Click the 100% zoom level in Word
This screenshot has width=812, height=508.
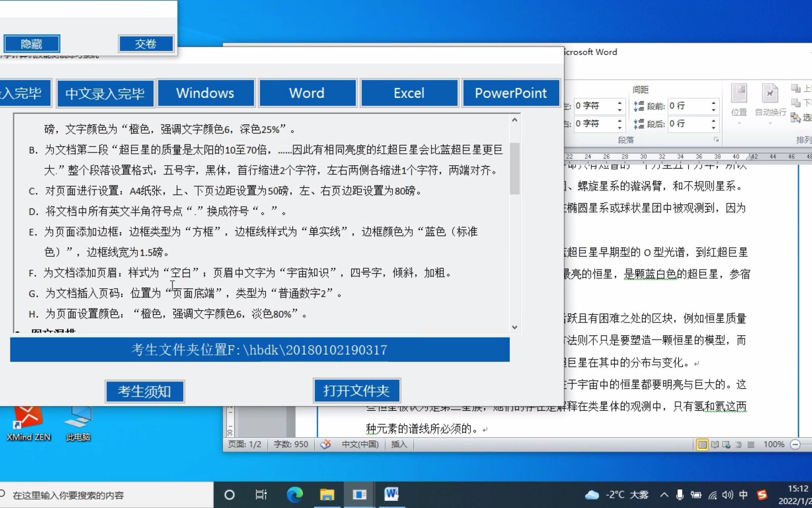tap(774, 445)
